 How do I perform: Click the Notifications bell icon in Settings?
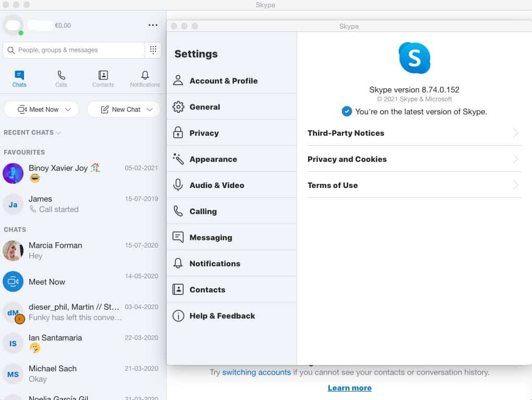178,263
